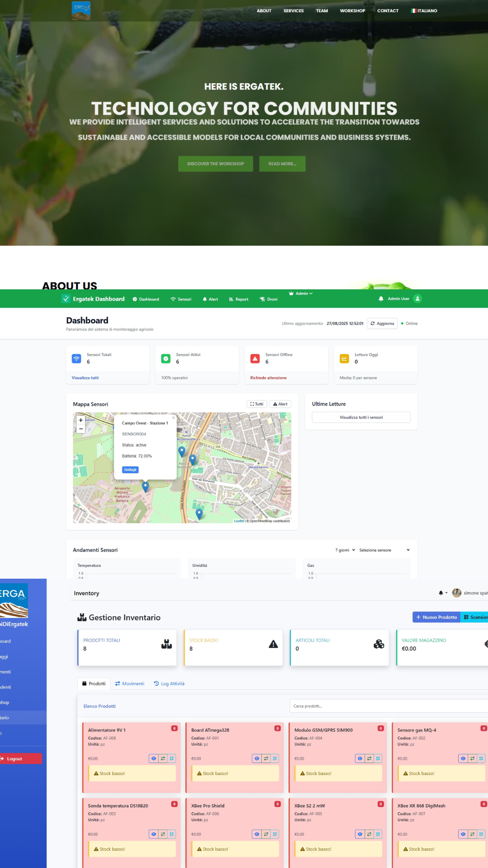Open the ITALIANO language selector
The width and height of the screenshot is (488, 868).
[424, 11]
